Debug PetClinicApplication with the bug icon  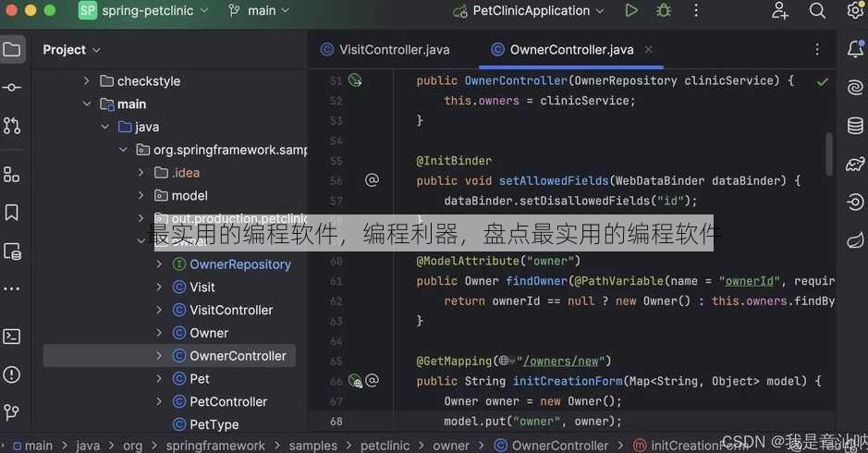click(x=663, y=10)
